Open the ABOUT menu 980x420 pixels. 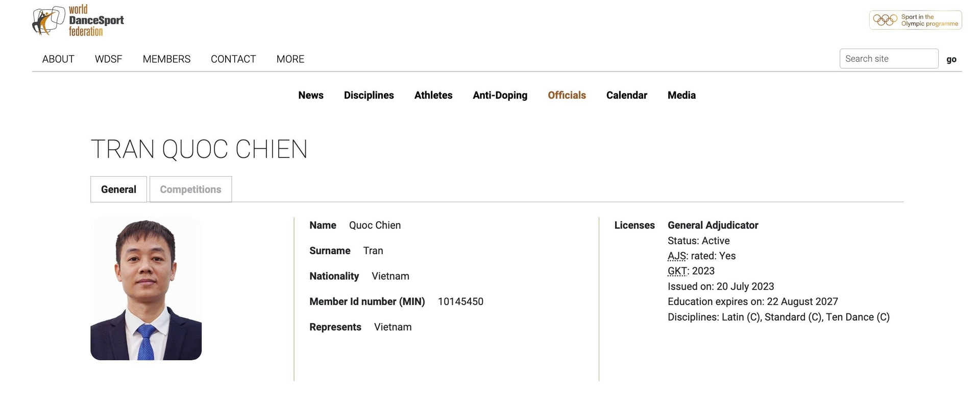pos(58,59)
